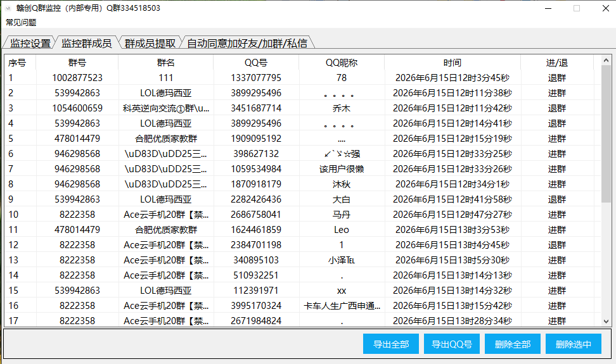616x364 pixels.
Task: Click group number 478014479 in row 5
Action: [x=77, y=139]
